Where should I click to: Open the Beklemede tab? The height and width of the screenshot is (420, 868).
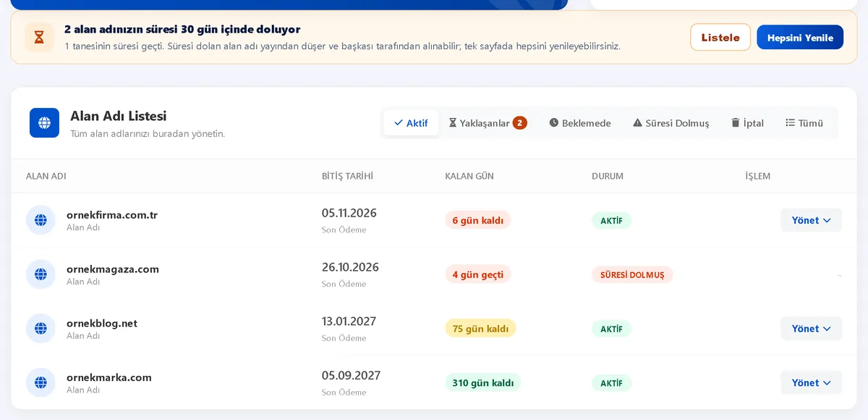(580, 123)
